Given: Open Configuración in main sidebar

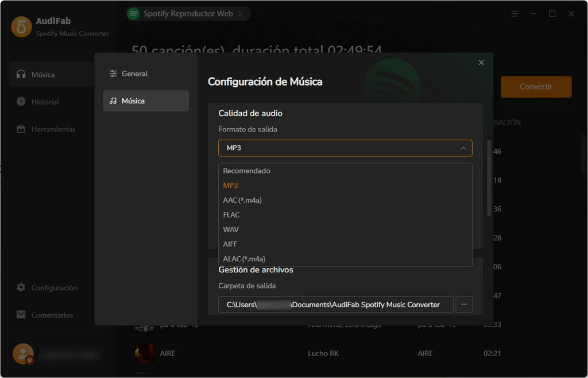Looking at the screenshot, I should coord(51,288).
